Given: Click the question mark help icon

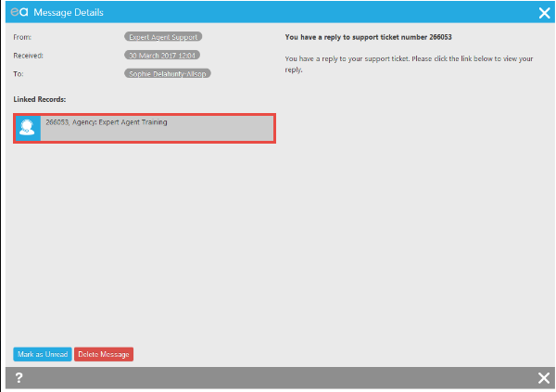Looking at the screenshot, I should tap(19, 377).
